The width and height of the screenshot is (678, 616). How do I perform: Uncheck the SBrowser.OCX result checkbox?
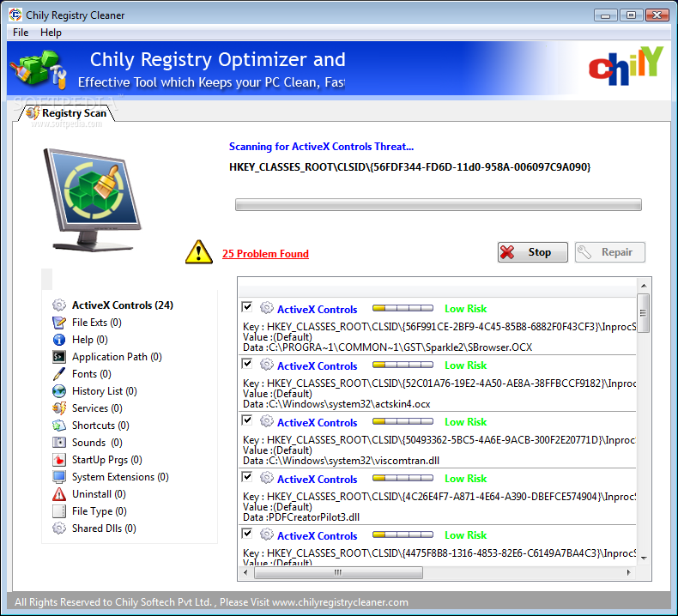(x=247, y=307)
